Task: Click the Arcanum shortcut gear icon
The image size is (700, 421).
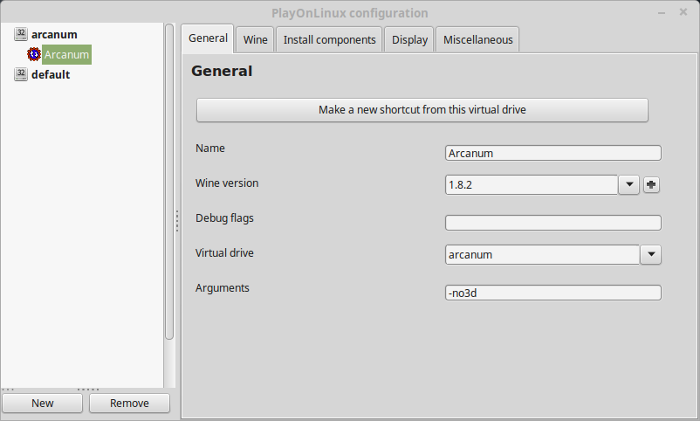Action: click(33, 54)
